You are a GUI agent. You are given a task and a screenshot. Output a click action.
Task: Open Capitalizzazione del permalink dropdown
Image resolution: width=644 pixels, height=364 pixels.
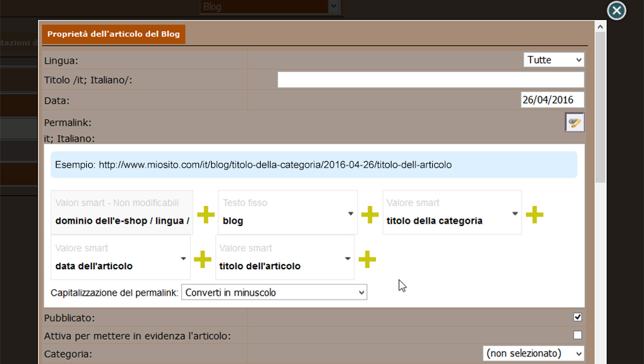click(x=274, y=292)
